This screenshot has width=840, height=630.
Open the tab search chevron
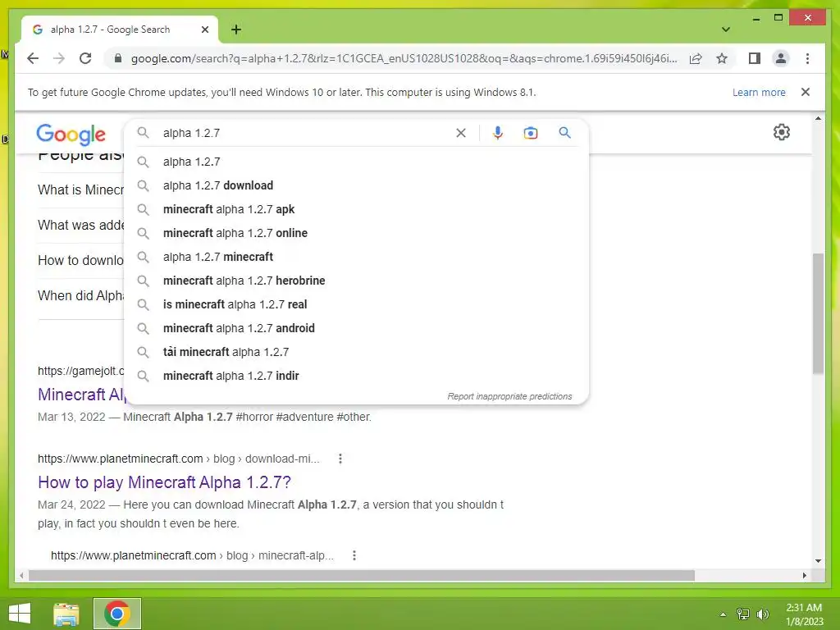[726, 30]
